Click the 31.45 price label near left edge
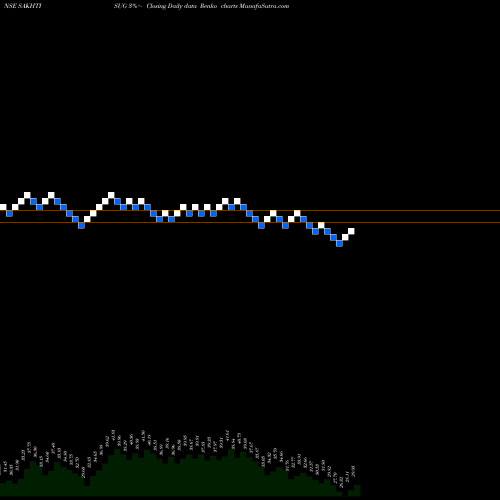Viewport: 500px width, 500px height. tap(5, 467)
